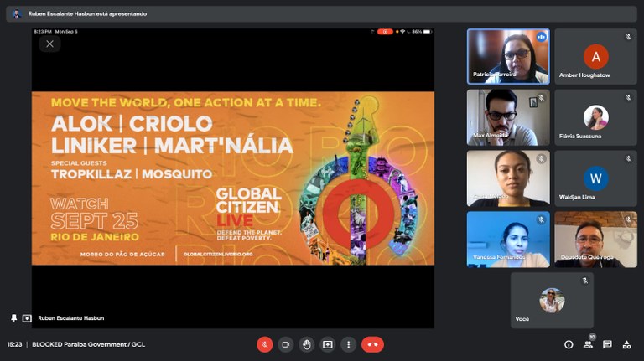This screenshot has height=361, width=644.
Task: Hang up with the red leave call button
Action: point(372,344)
